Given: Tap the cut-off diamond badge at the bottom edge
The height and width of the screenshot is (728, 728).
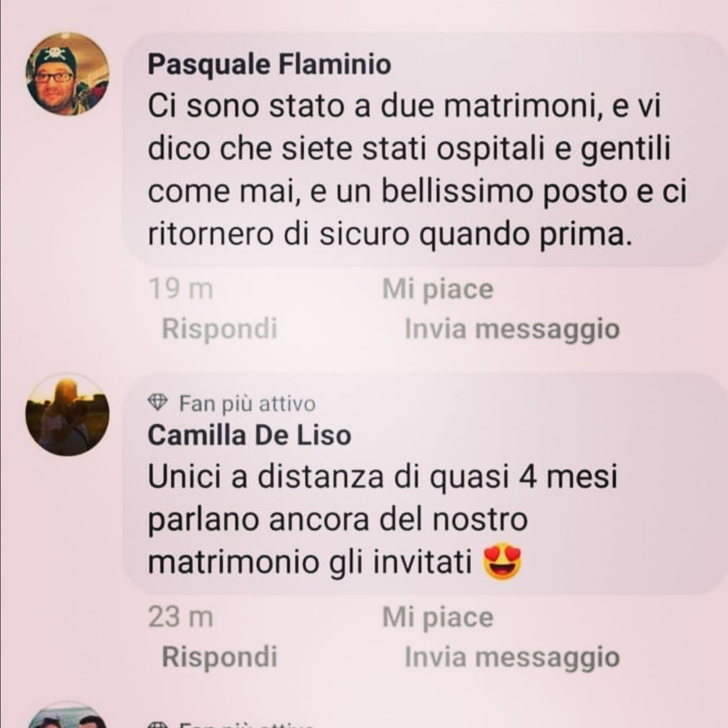Looking at the screenshot, I should point(157,725).
